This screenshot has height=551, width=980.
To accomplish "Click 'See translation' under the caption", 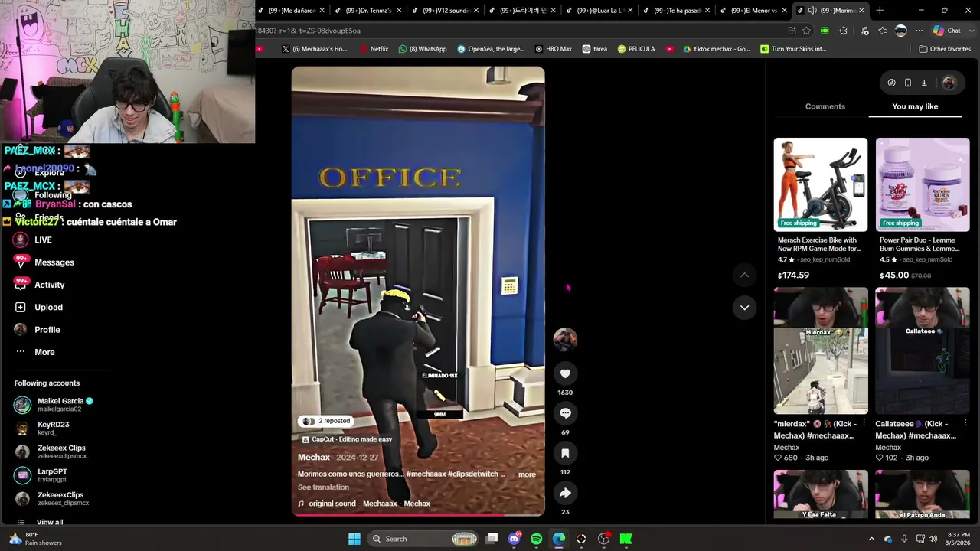I will [x=323, y=487].
